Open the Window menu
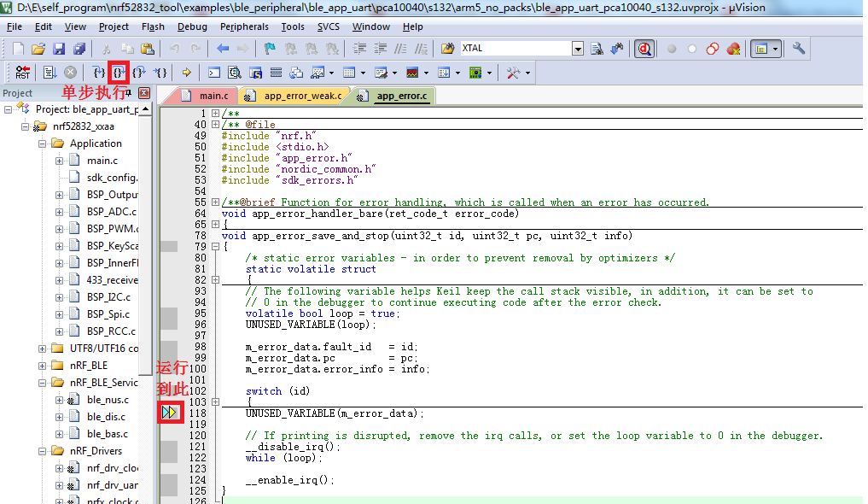 (x=371, y=26)
